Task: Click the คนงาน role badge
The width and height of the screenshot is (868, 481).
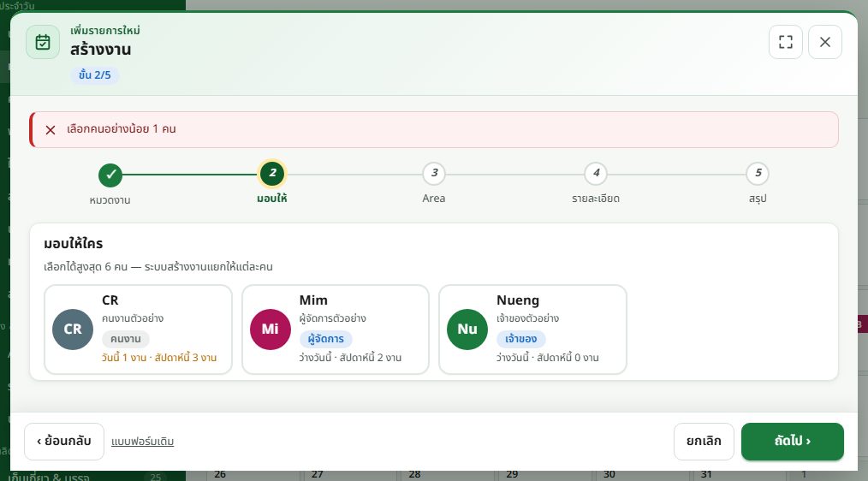Action: pos(126,339)
